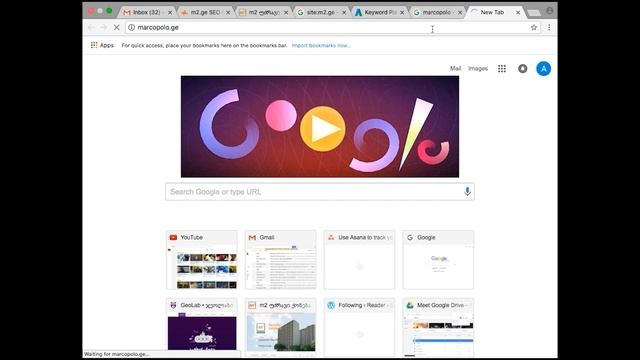Open a new tab with the tab button
640x360 pixels.
[533, 13]
